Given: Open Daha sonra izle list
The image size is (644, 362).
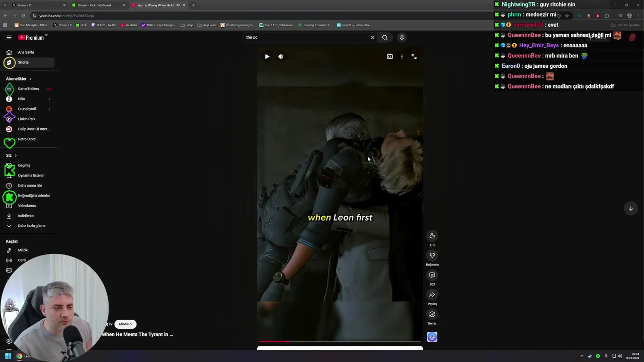Looking at the screenshot, I should click(x=28, y=186).
